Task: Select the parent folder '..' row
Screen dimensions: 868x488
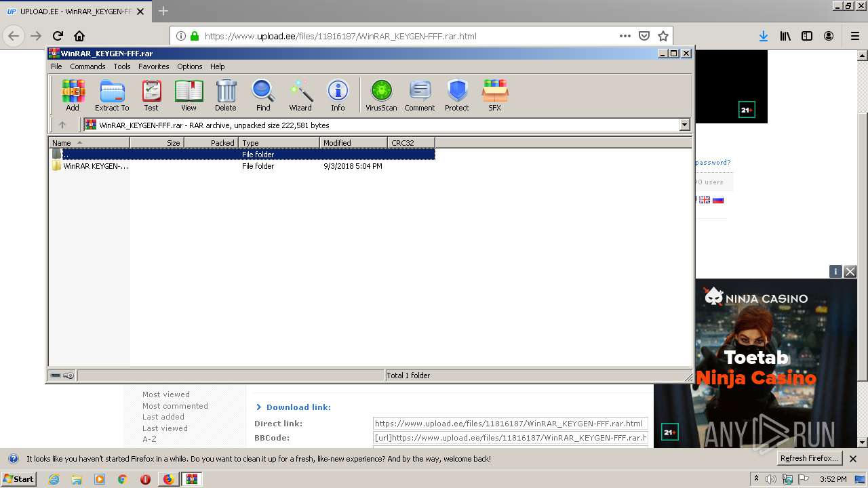Action: point(242,155)
